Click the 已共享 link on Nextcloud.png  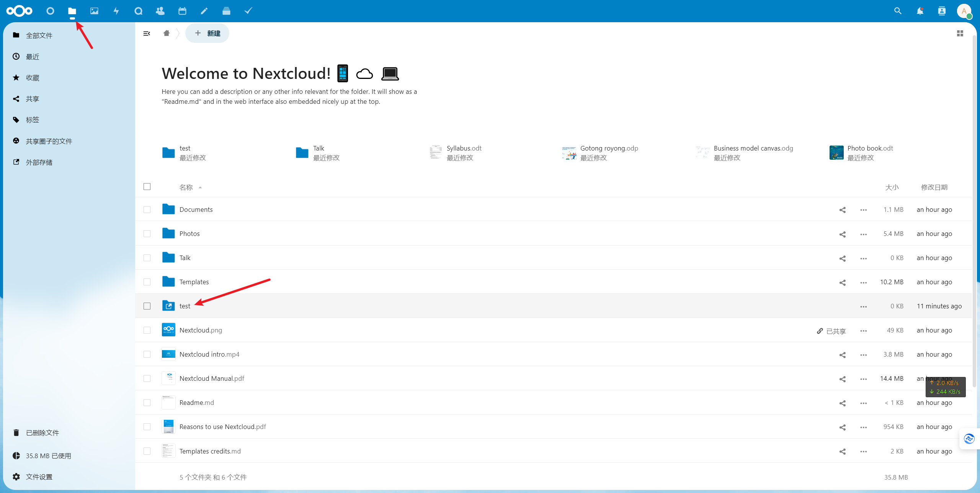(x=831, y=331)
